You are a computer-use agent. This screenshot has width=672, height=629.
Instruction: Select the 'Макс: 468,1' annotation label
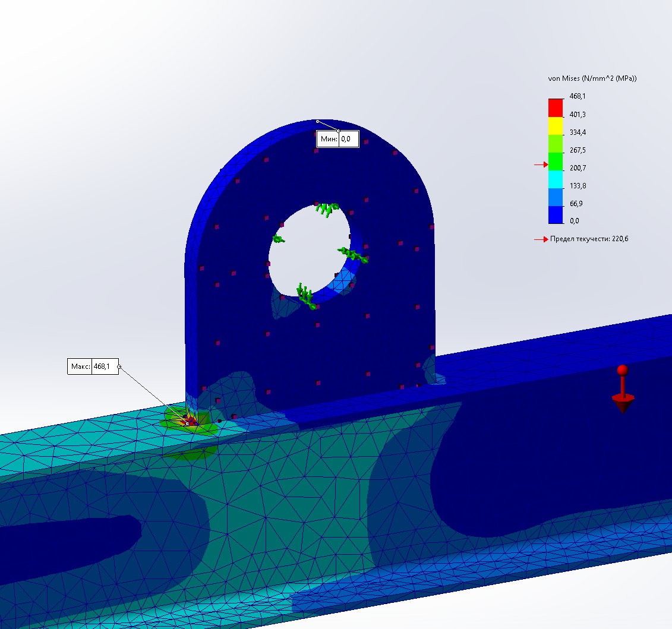(92, 366)
